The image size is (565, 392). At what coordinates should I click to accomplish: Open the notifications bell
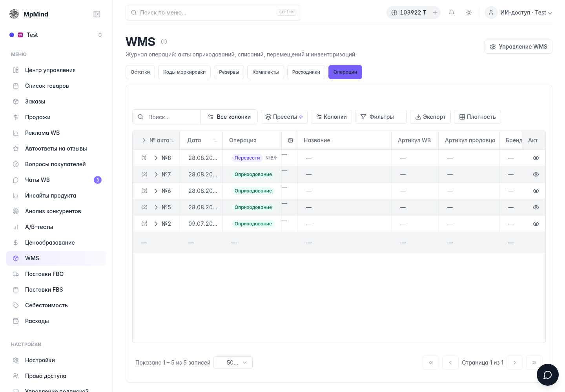[x=452, y=13]
